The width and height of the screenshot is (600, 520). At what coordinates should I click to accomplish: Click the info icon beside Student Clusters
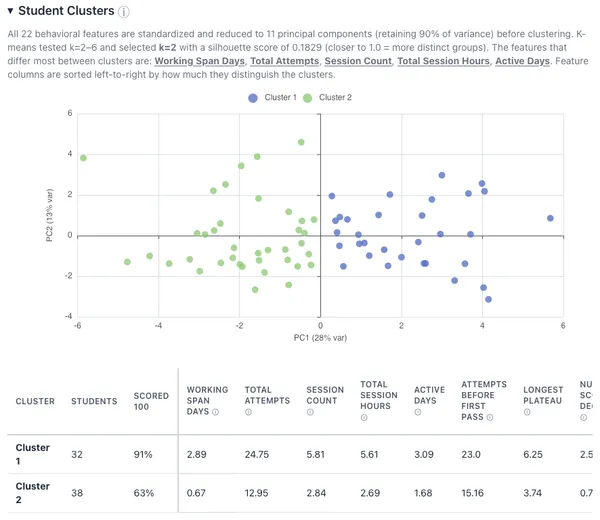[x=124, y=12]
